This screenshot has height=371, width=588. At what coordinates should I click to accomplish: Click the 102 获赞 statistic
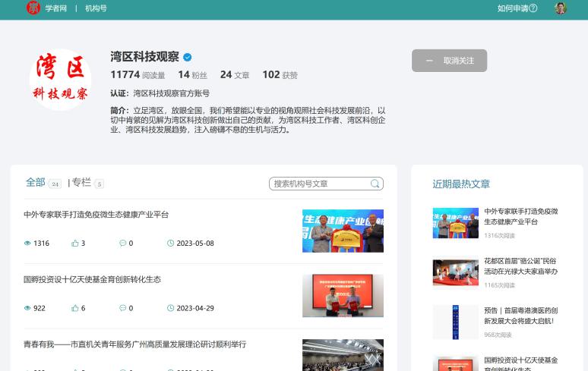280,75
